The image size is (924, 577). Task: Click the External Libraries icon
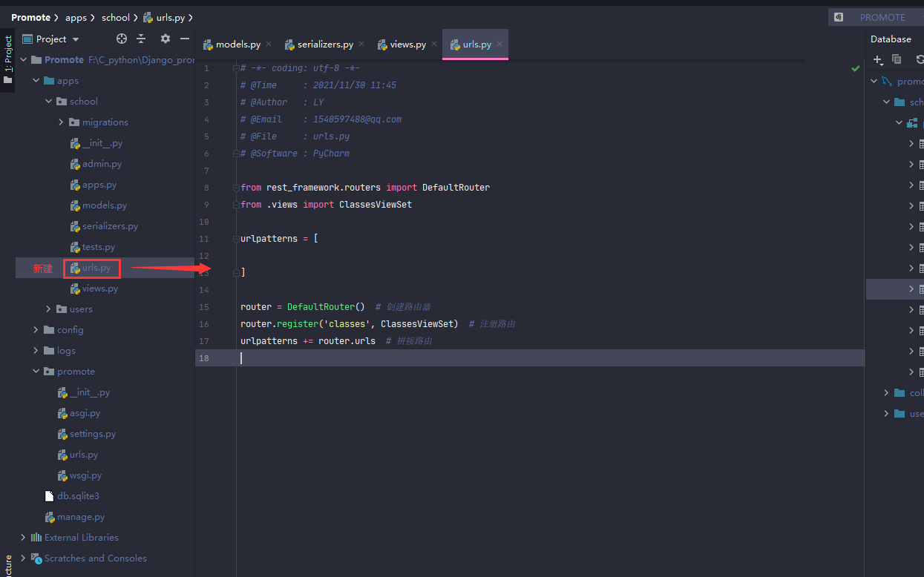[x=36, y=538]
